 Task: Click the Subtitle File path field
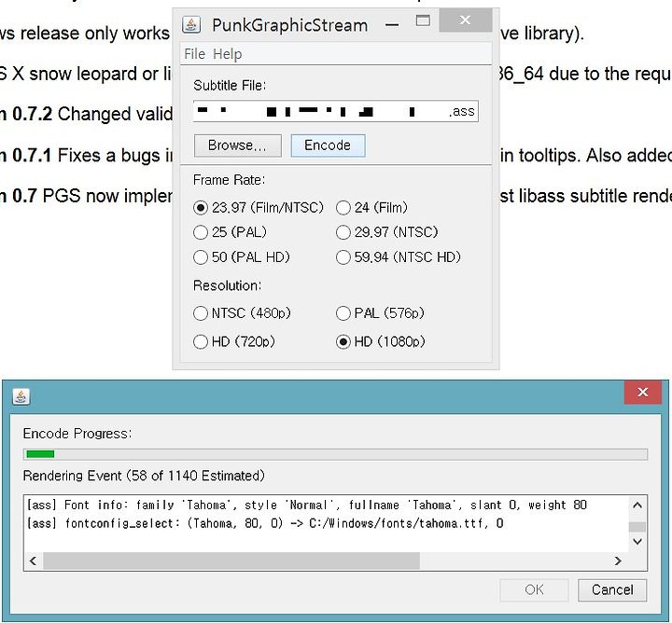[x=336, y=111]
